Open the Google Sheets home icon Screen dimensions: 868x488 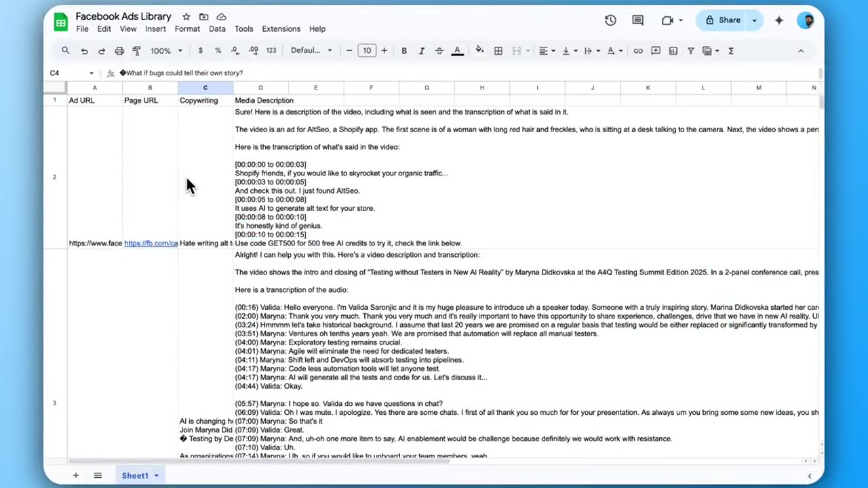tap(61, 22)
